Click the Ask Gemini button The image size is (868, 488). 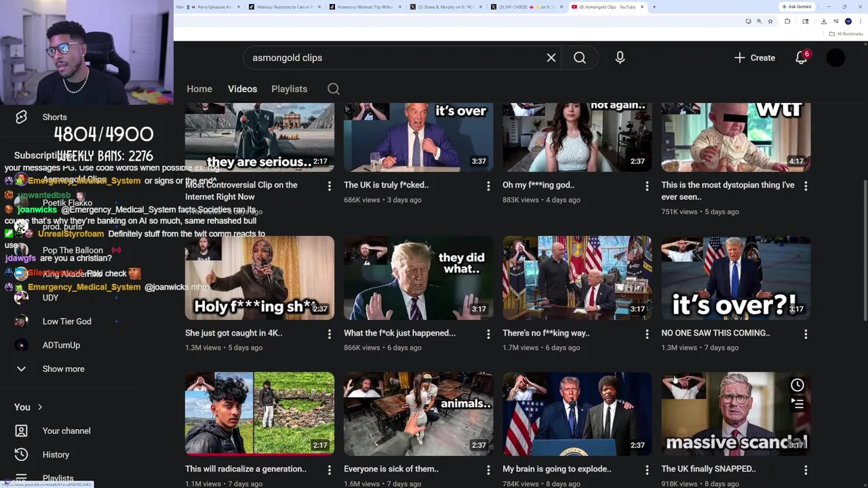point(796,7)
